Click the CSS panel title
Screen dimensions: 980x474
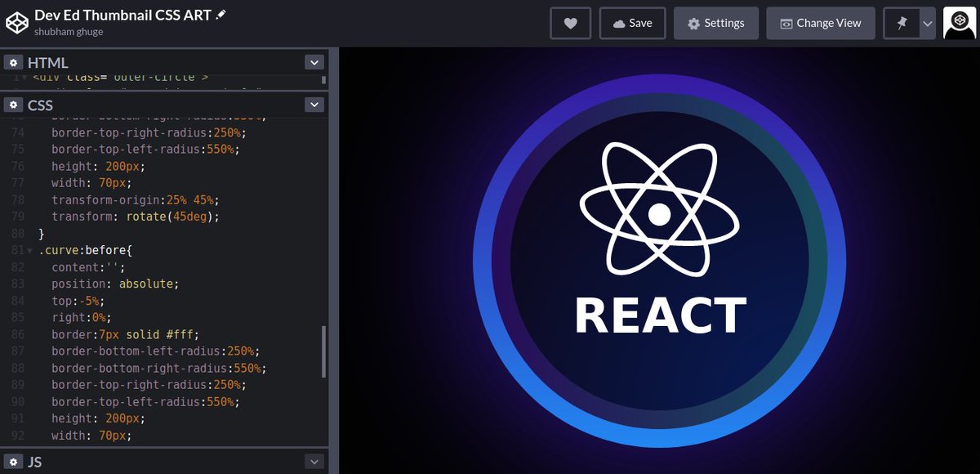[40, 105]
